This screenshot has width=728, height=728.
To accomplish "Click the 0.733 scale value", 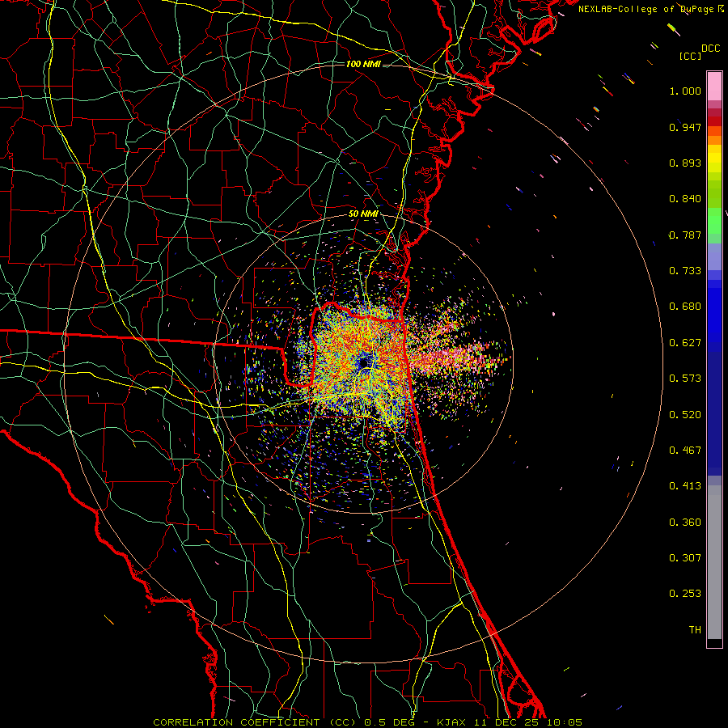I will point(685,271).
